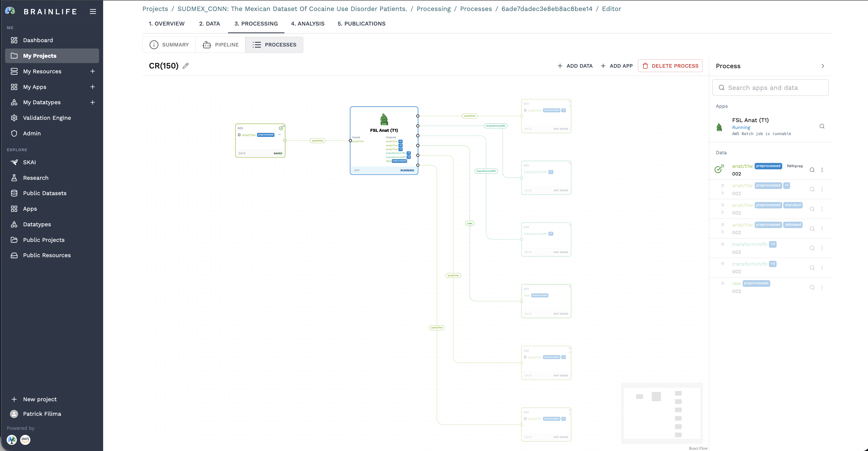Switch to 3. PROCESSING tab

click(256, 23)
